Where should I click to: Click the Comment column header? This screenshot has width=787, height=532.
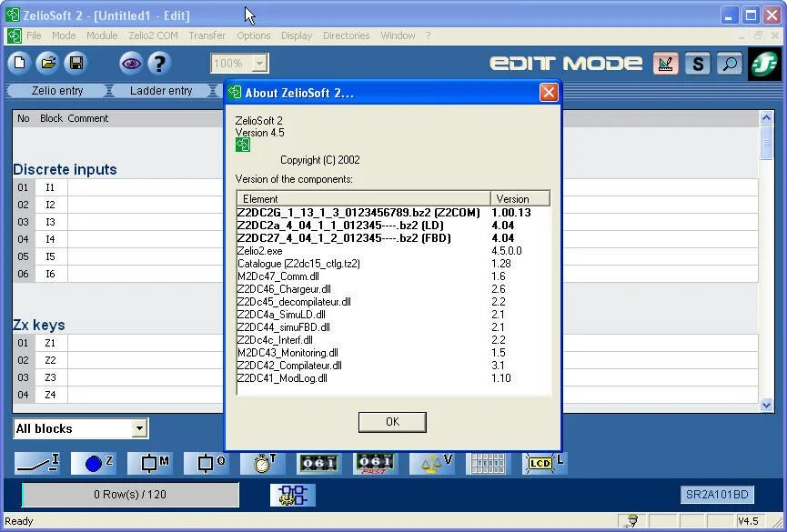(x=88, y=118)
